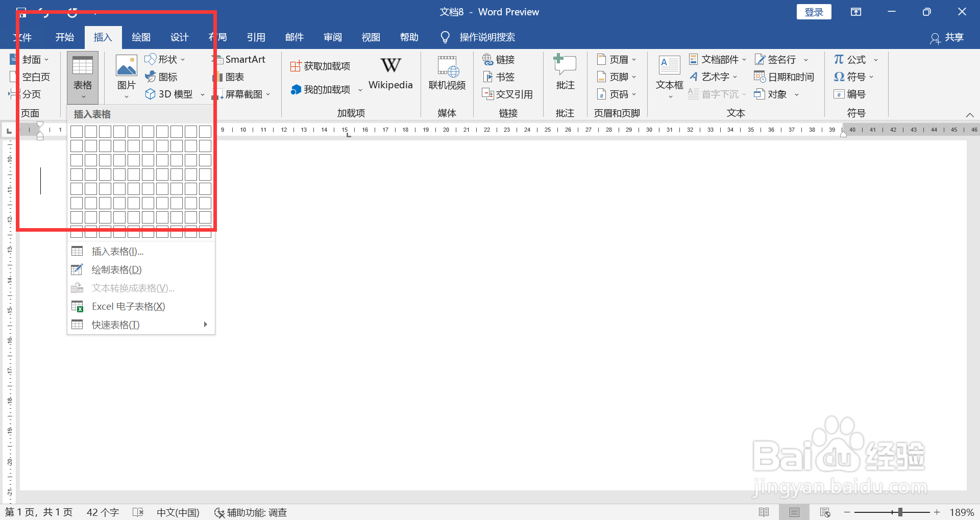Switch to 阅读 read mode view
The image size is (980, 520).
coord(764,512)
